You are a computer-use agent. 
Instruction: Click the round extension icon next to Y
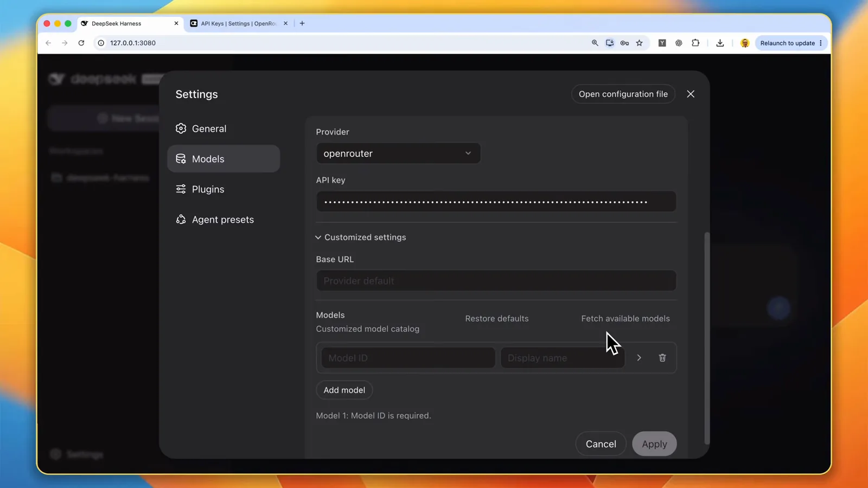pyautogui.click(x=679, y=43)
